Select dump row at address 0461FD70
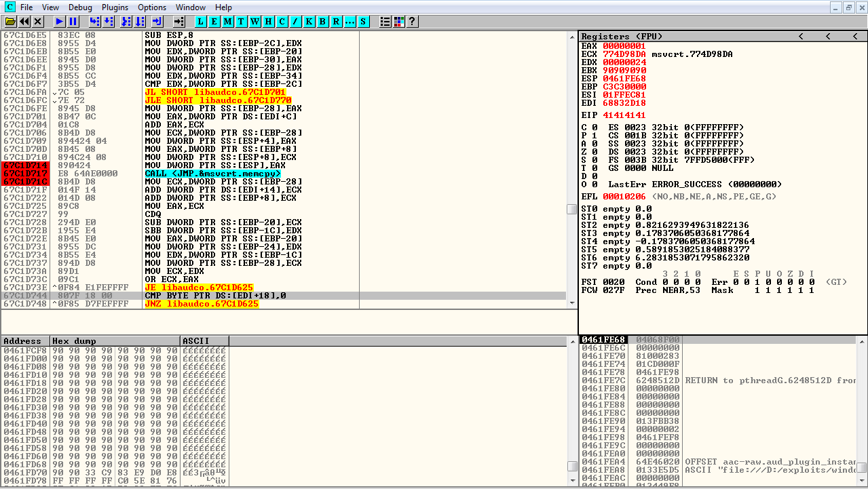Screen dimensions: 868x489 click(x=114, y=472)
